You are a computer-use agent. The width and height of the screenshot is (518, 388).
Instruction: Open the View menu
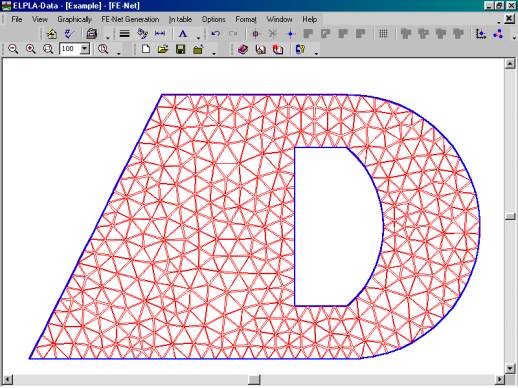(40, 19)
